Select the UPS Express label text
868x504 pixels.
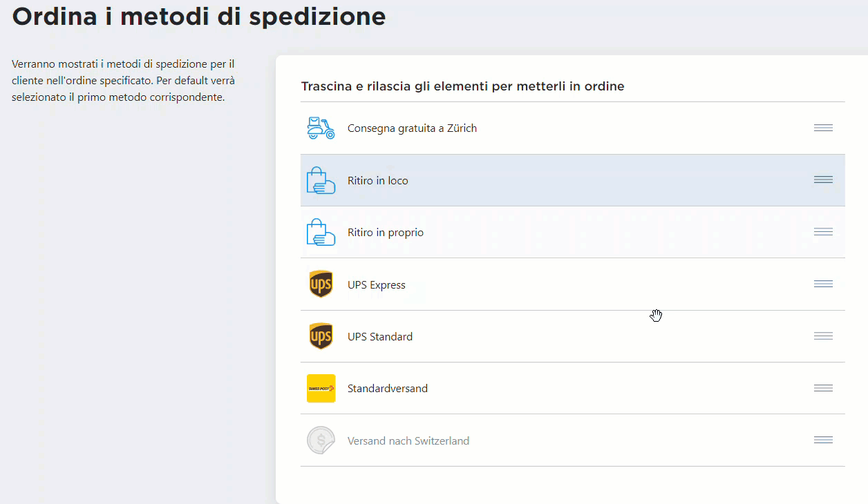coord(377,285)
